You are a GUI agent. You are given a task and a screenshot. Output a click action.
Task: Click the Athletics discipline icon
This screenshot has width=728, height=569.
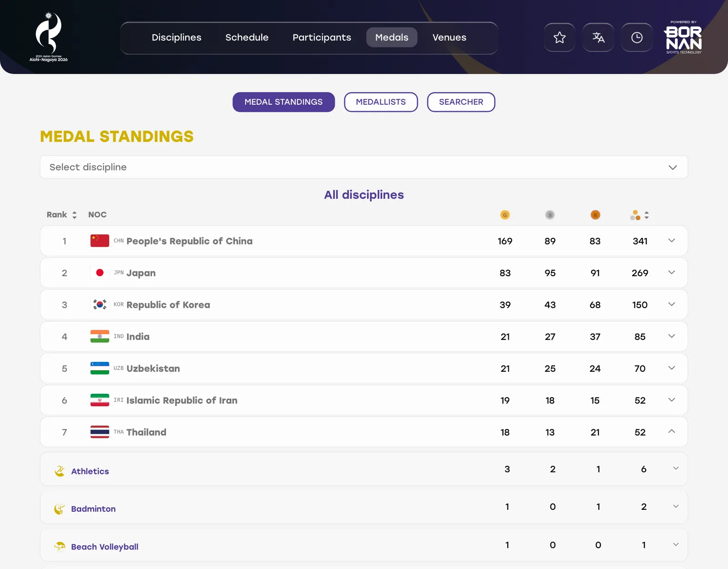pos(60,471)
